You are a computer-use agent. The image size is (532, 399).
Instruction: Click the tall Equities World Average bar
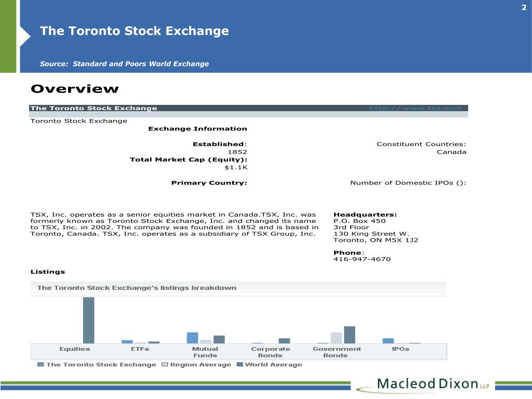88,320
